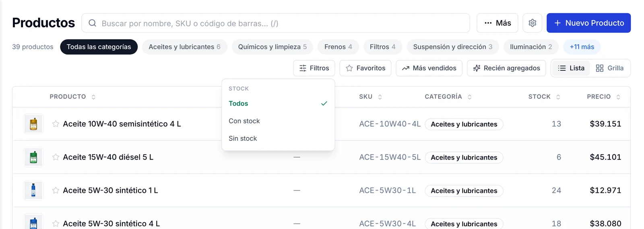644x229 pixels.
Task: Sort by SKU column arrows
Action: [x=380, y=97]
